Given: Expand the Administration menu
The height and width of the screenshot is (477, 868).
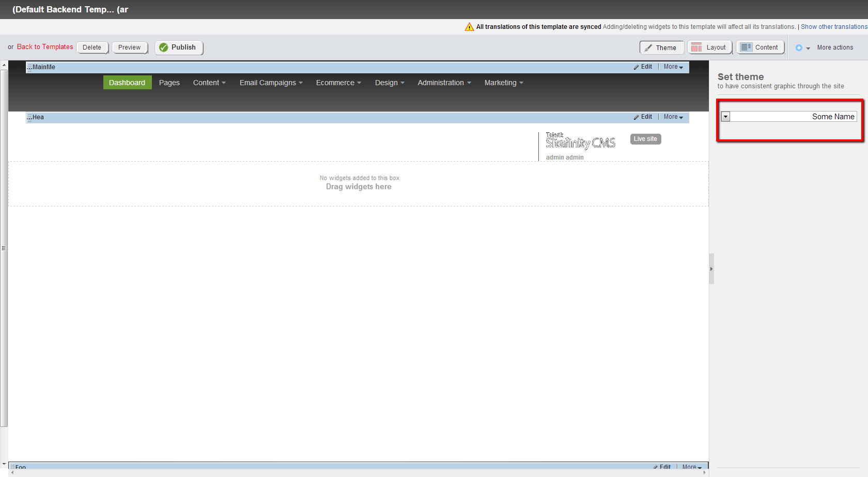Looking at the screenshot, I should (x=444, y=83).
